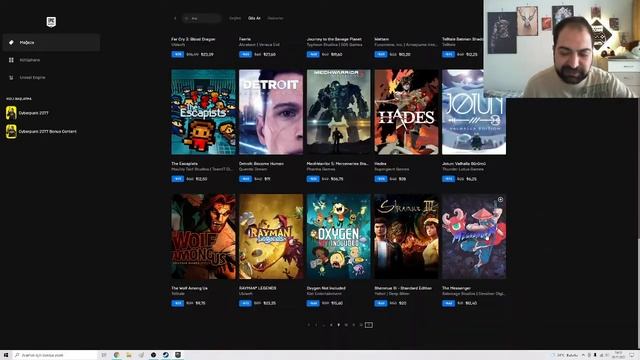The height and width of the screenshot is (360, 640).
Task: Open The Escapists cover thumbnail
Action: point(203,112)
